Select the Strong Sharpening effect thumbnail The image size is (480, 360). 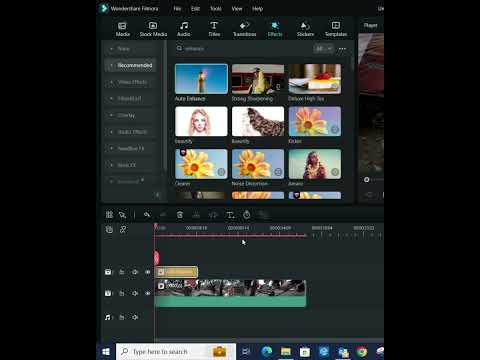pos(258,79)
